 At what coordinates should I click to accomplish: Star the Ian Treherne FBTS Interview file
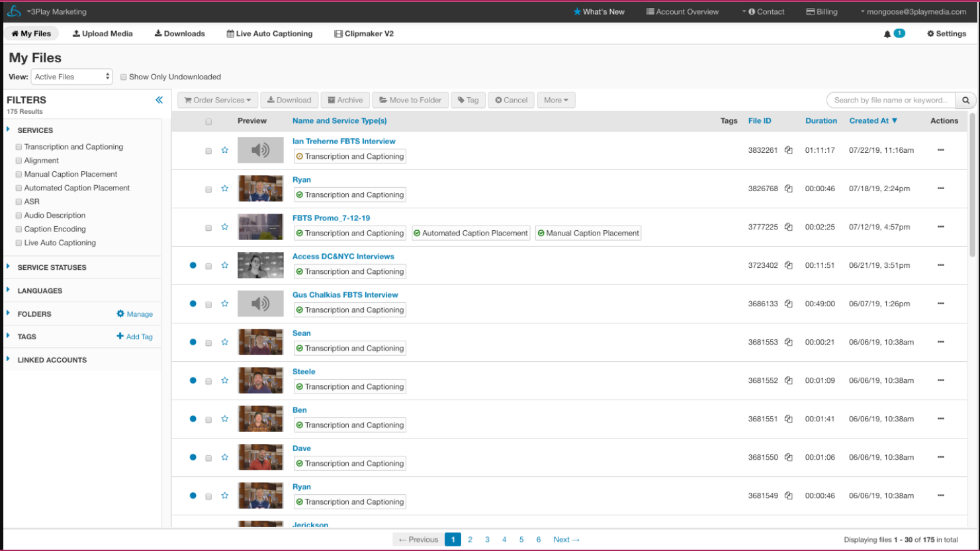pos(225,150)
